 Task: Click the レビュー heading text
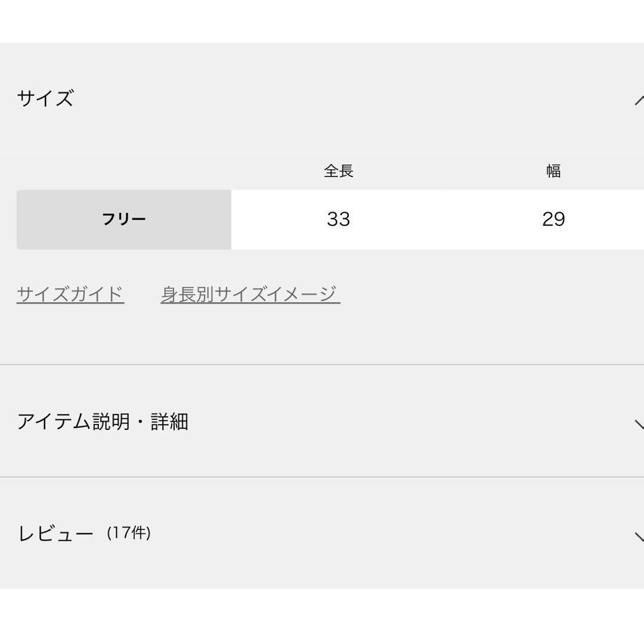tap(55, 533)
